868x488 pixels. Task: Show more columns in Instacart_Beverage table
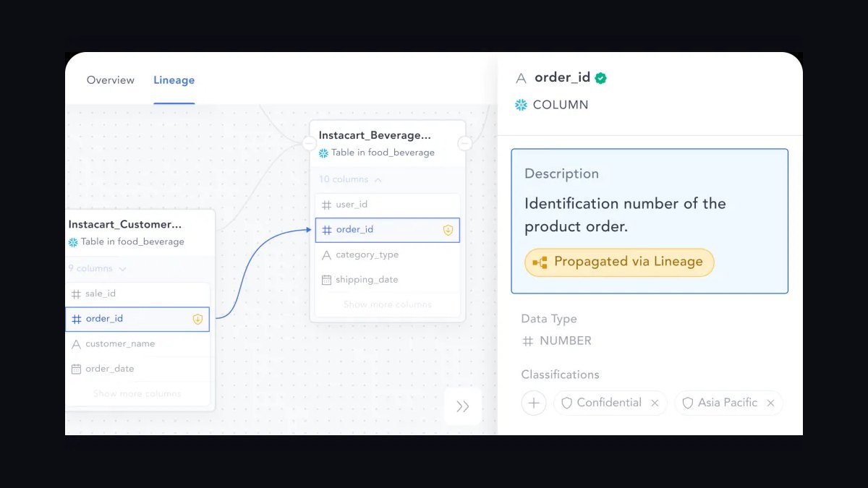click(x=387, y=304)
